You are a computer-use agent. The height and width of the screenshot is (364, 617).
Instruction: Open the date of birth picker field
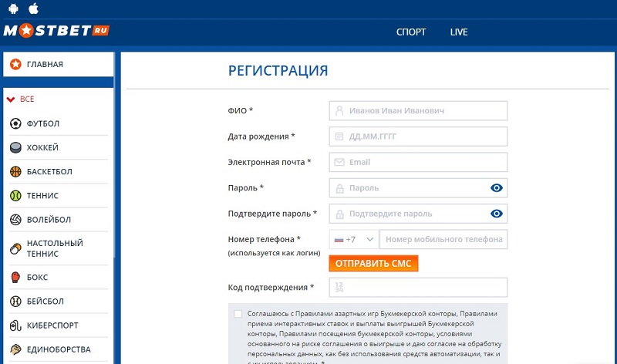(x=418, y=136)
